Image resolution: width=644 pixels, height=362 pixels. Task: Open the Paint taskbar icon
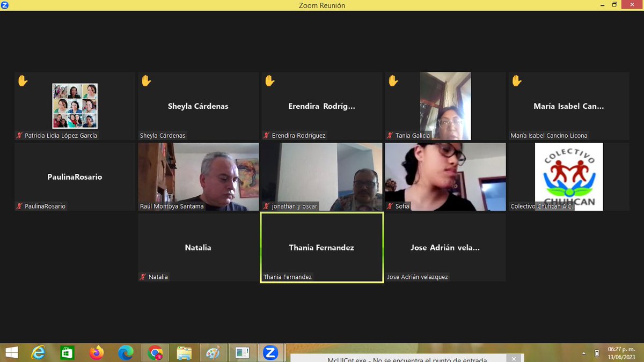[x=213, y=352]
